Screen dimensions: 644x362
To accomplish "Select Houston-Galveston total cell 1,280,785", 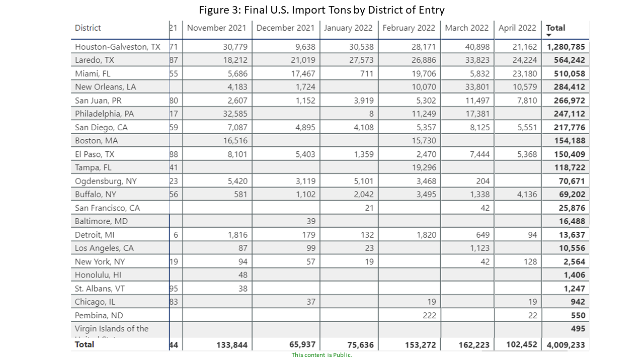I will click(x=566, y=47).
